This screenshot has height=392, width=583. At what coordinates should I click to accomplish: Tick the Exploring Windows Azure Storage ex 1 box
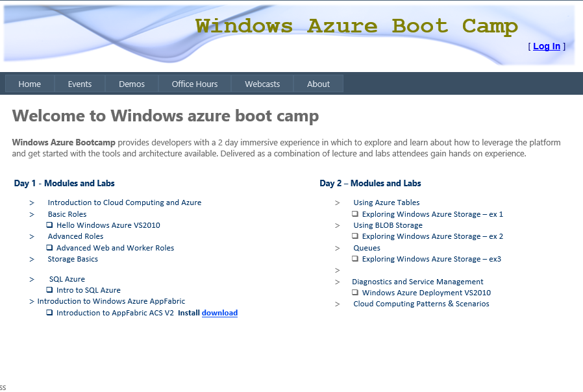pyautogui.click(x=355, y=214)
